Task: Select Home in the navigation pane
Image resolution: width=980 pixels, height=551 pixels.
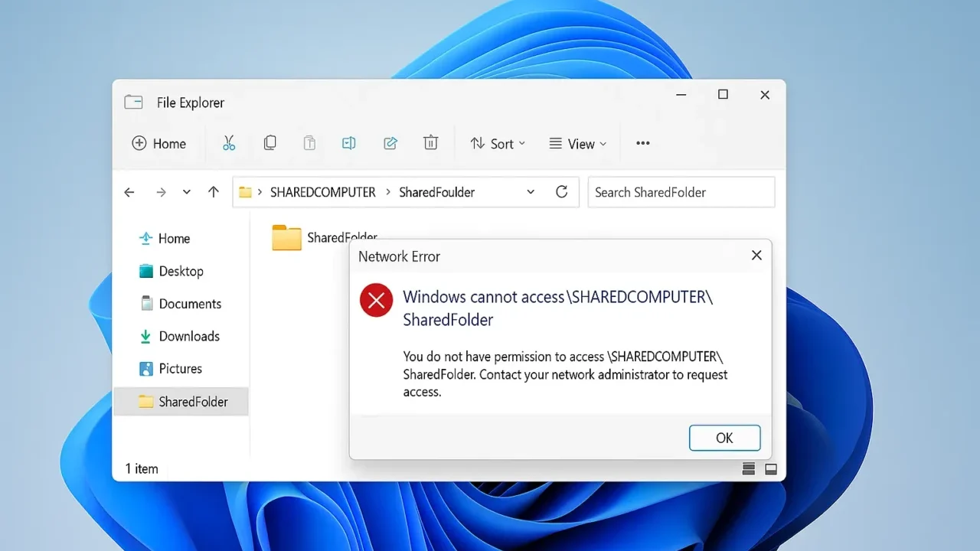Action: pyautogui.click(x=164, y=239)
